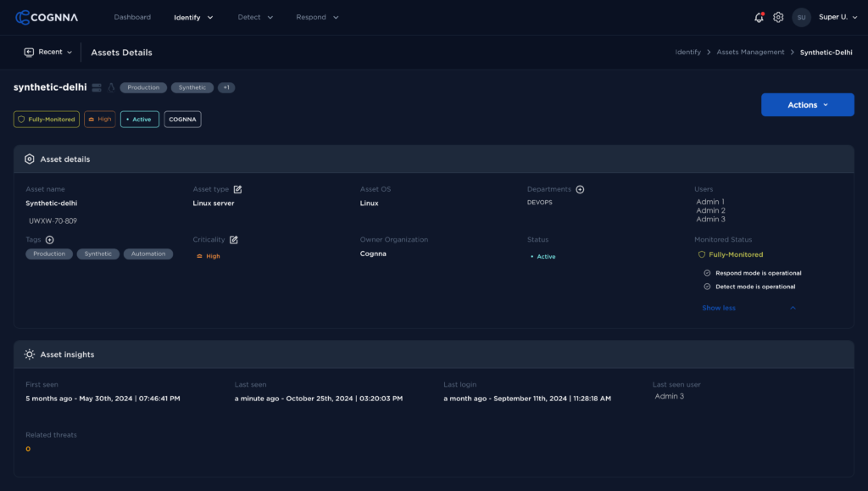Click First seen May 30th timestamp
Viewport: 868px width, 491px height.
(103, 399)
